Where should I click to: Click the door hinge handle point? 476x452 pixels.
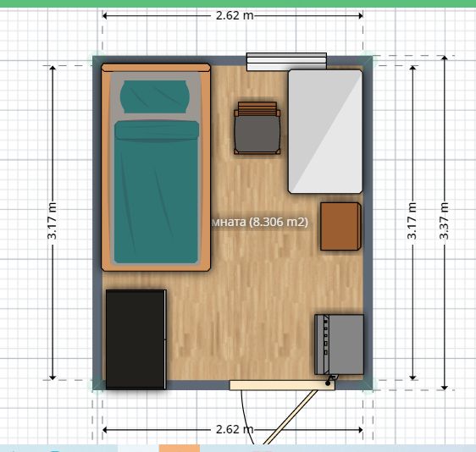[328, 383]
